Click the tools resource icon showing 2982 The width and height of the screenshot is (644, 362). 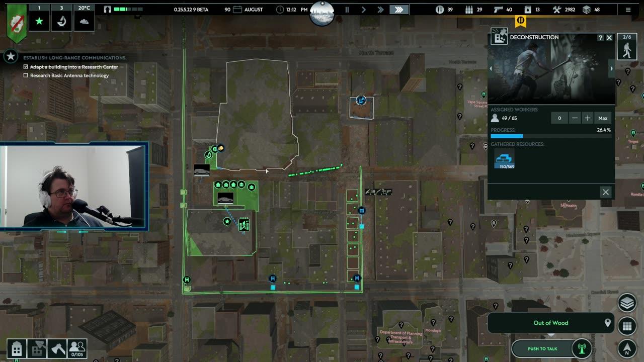[x=556, y=10]
